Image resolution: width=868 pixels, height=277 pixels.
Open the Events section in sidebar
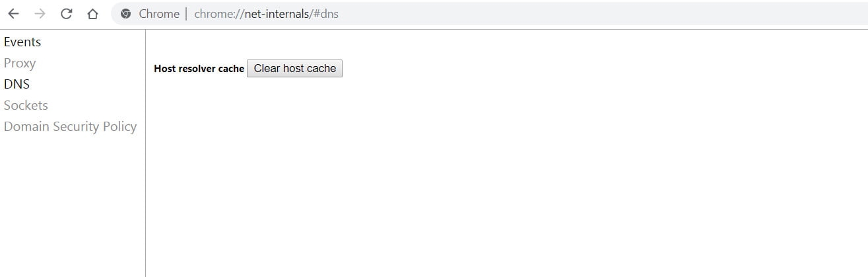pyautogui.click(x=22, y=42)
